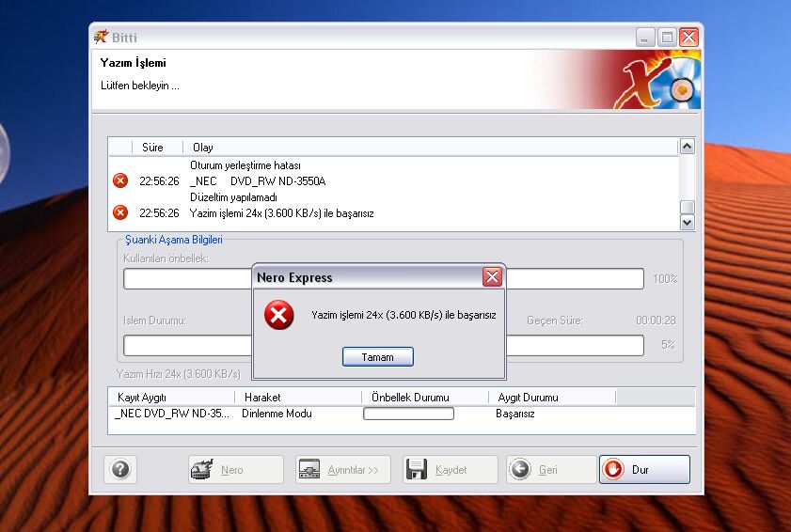Viewport: 791px width, 532px height.
Task: Click the Kayıt Aygıtı column header
Action: coord(171,398)
